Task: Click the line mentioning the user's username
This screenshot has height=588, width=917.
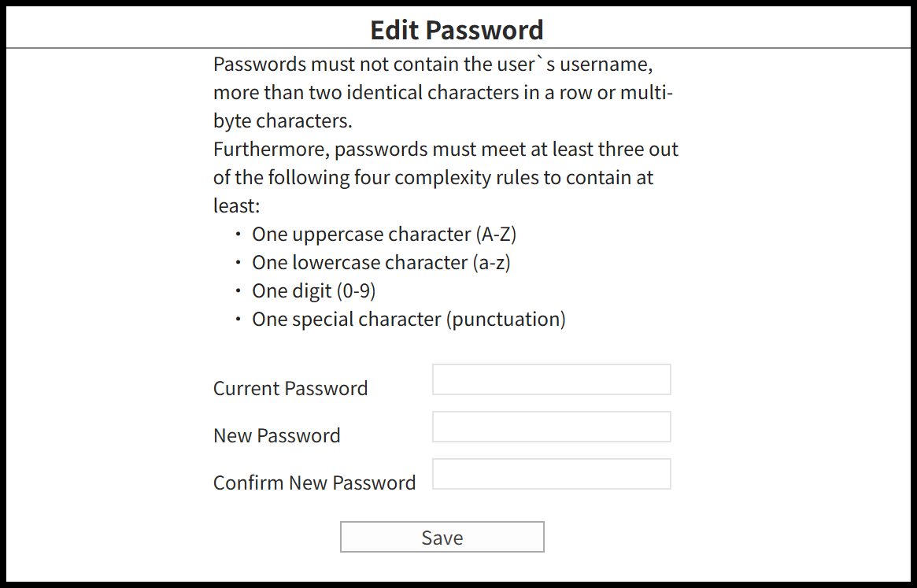Action: tap(432, 64)
